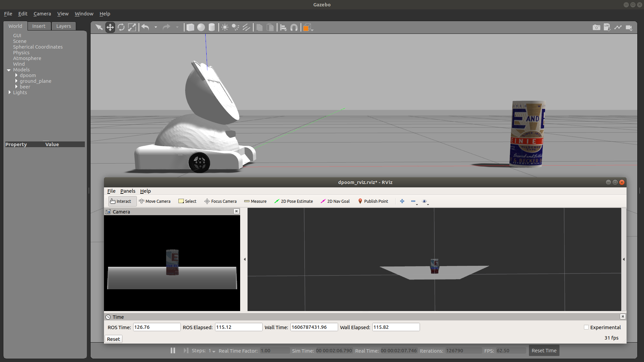Add a new tool in RViz toolbar
This screenshot has height=362, width=644.
tap(402, 201)
